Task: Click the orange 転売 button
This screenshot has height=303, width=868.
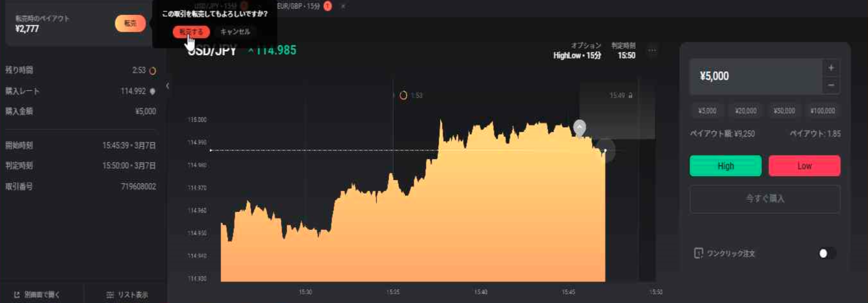Action: [x=130, y=23]
